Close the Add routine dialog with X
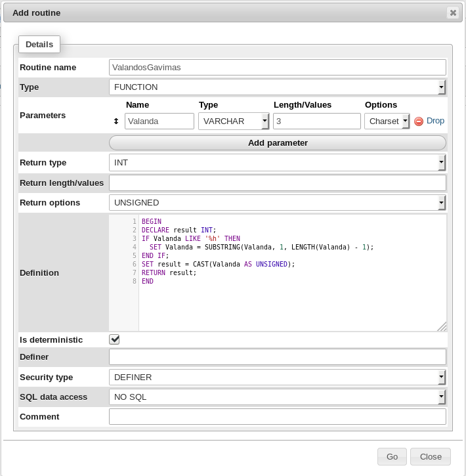This screenshot has height=476, width=466. (453, 12)
